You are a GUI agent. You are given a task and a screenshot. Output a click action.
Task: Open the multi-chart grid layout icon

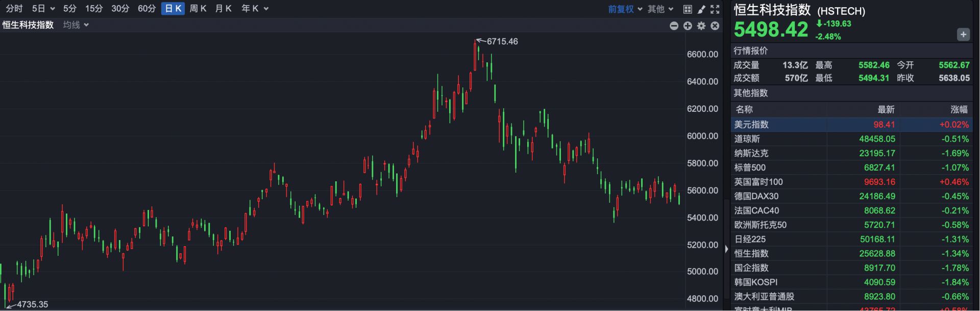688,9
